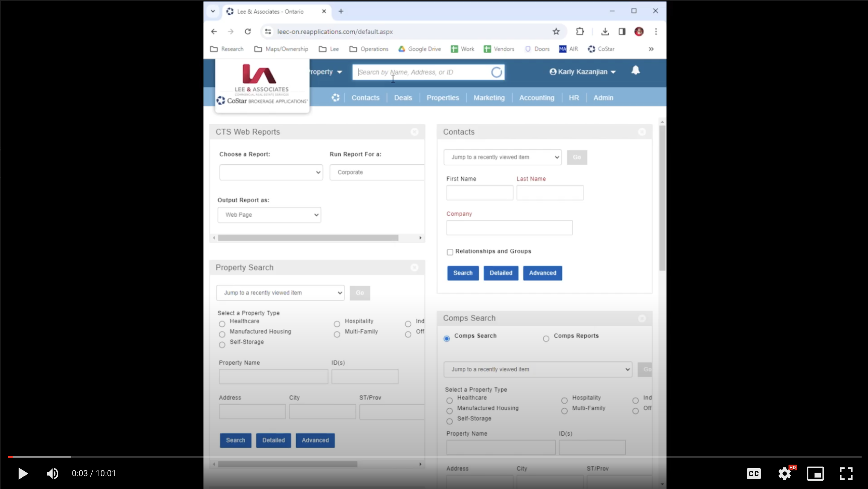868x489 pixels.
Task: Click the volume speaker icon
Action: pyautogui.click(x=52, y=473)
